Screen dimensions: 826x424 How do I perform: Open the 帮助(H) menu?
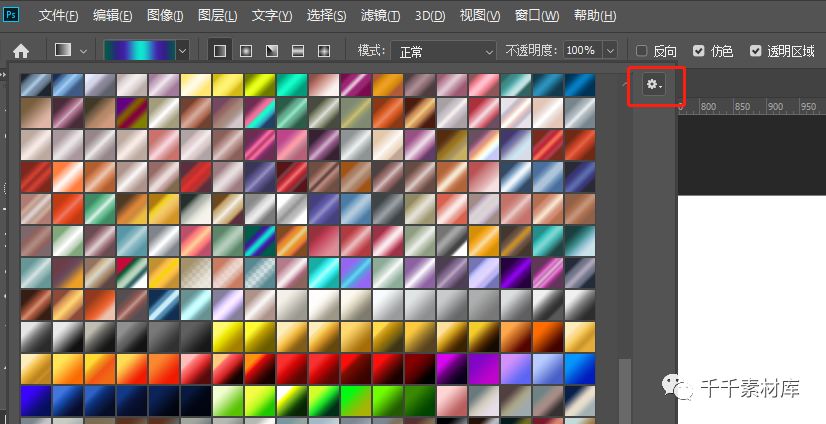pos(595,15)
